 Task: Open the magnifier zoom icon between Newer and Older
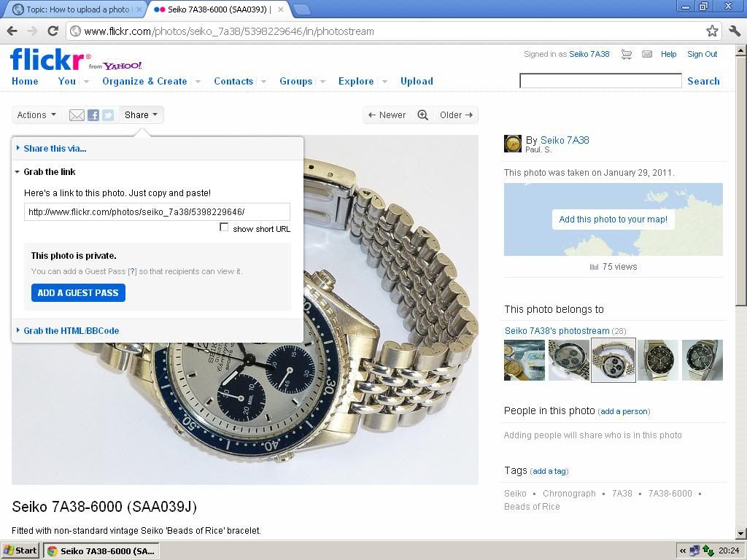[x=422, y=115]
